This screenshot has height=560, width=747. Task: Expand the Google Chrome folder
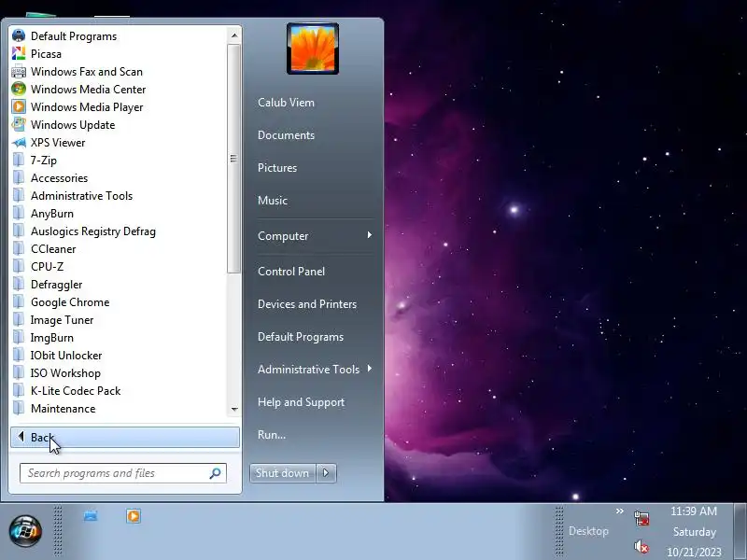click(x=70, y=302)
